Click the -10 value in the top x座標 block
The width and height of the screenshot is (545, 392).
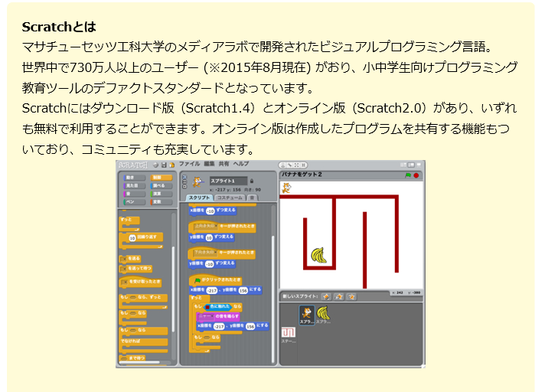(x=210, y=211)
